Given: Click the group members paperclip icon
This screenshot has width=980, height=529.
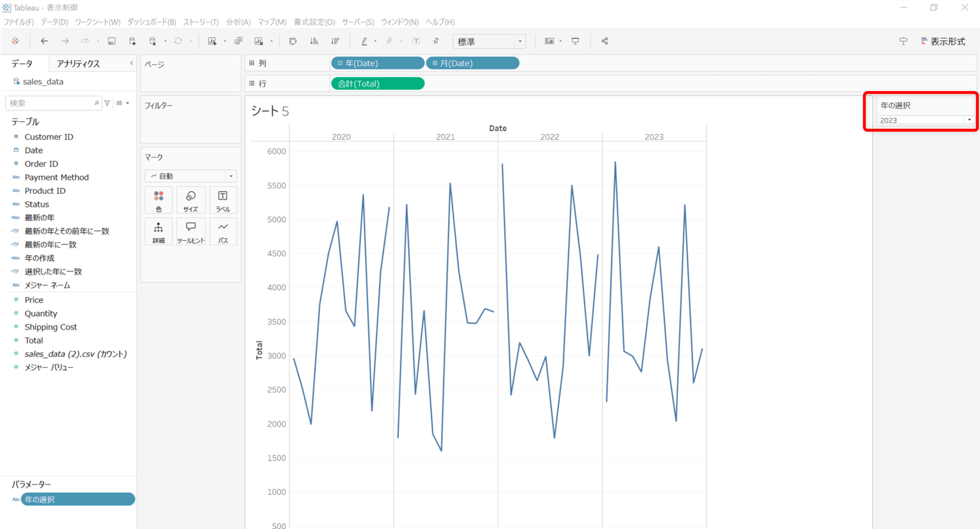Looking at the screenshot, I should coord(389,41).
